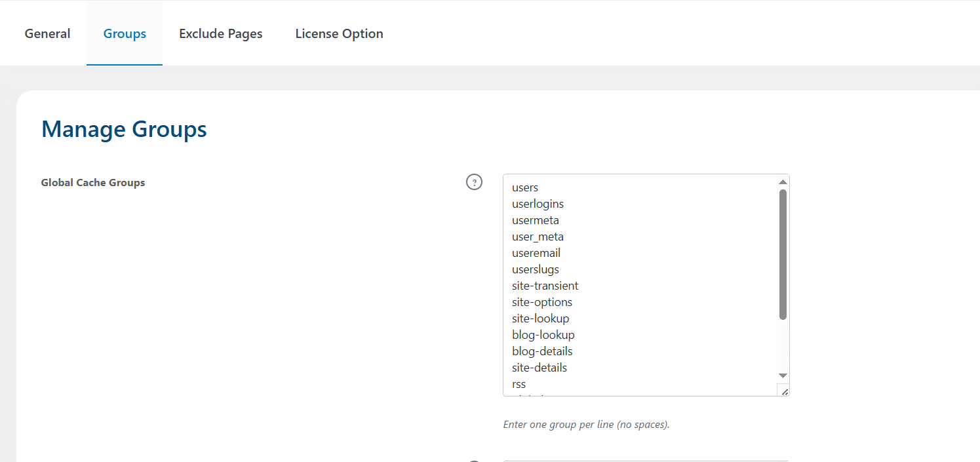
Task: Click the textarea scrollbar up arrow
Action: (783, 182)
